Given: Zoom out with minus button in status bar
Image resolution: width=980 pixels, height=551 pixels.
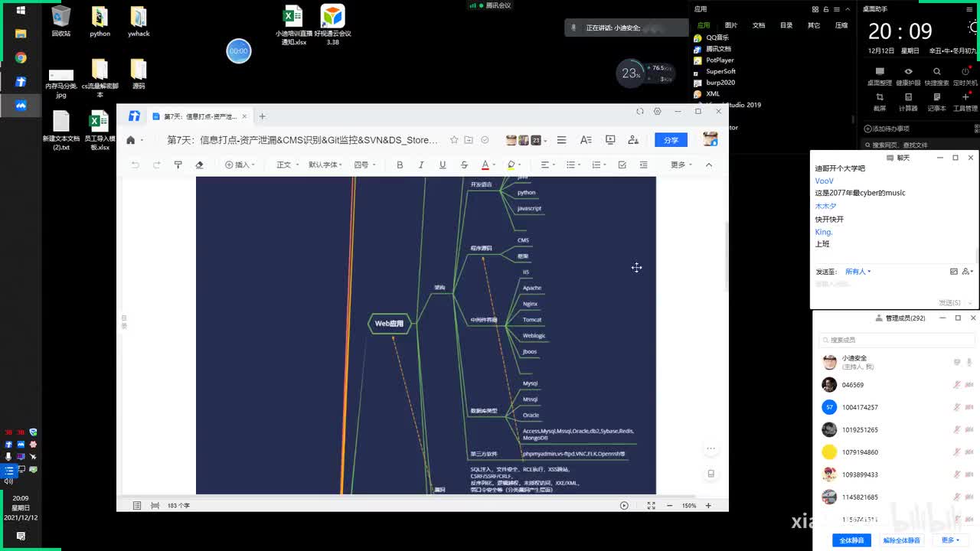Looking at the screenshot, I should click(669, 505).
